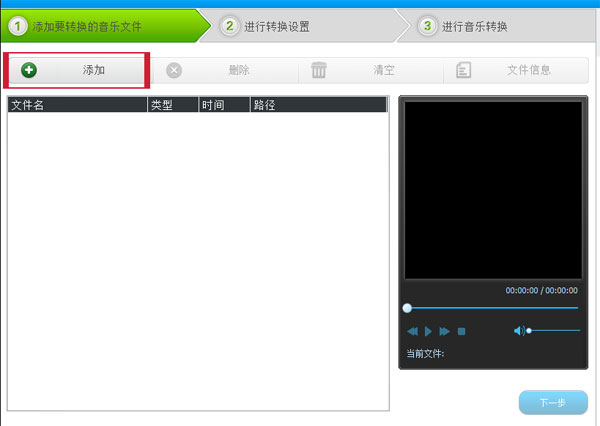Image resolution: width=600 pixels, height=426 pixels.
Task: Click the 时间 column header
Action: coord(224,104)
